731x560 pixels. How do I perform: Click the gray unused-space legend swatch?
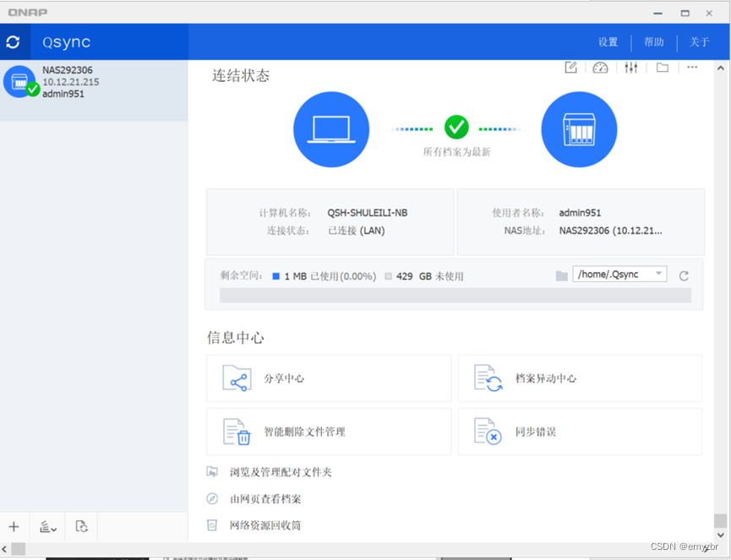pos(389,276)
